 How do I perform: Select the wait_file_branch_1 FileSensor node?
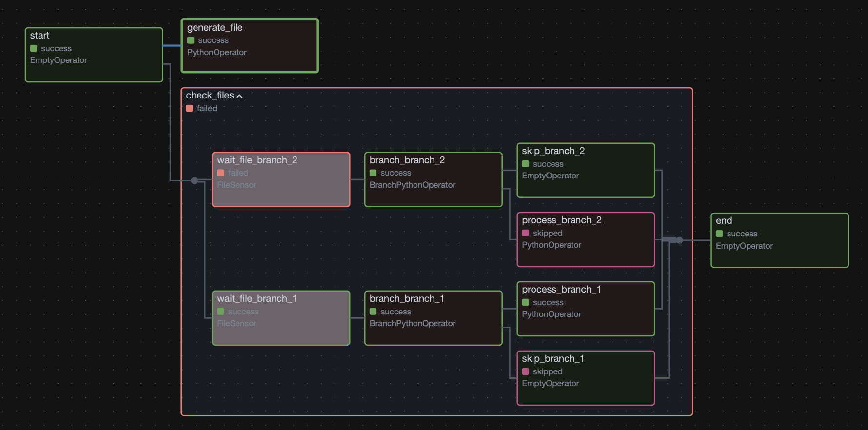coord(281,318)
